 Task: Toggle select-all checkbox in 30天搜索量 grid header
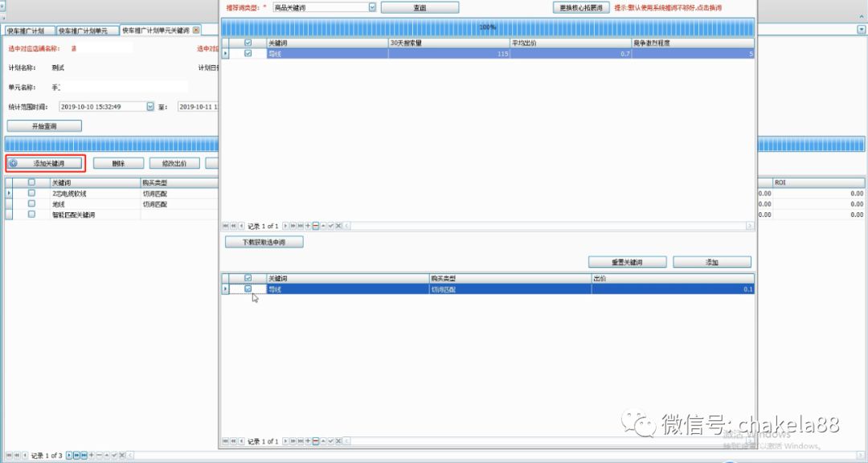click(248, 43)
